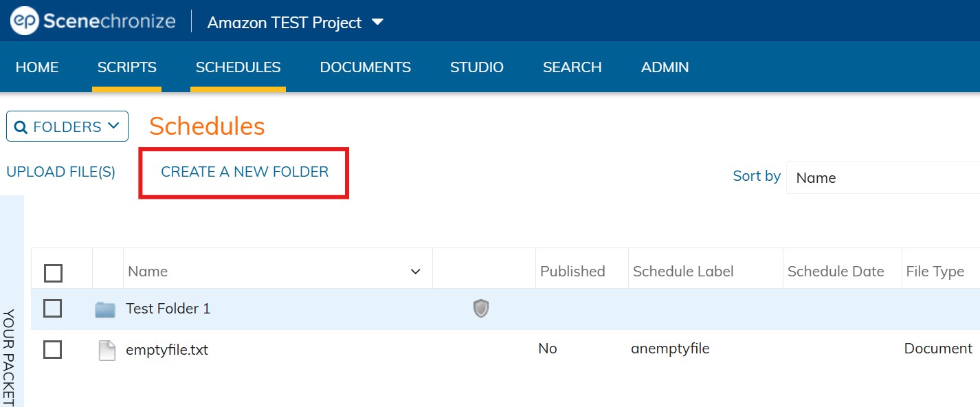Viewport: 980px width, 407px height.
Task: Switch to the SCHEDULES tab
Action: 238,67
